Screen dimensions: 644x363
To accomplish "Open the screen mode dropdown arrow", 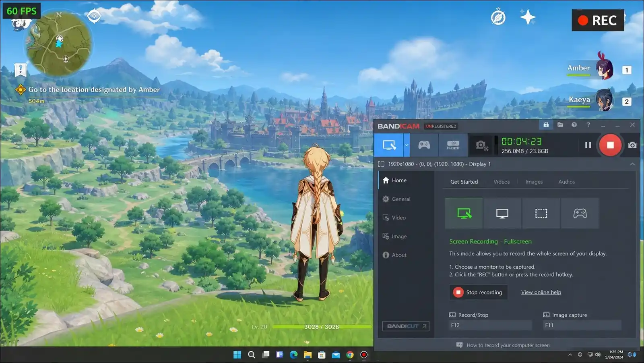I will click(x=407, y=145).
